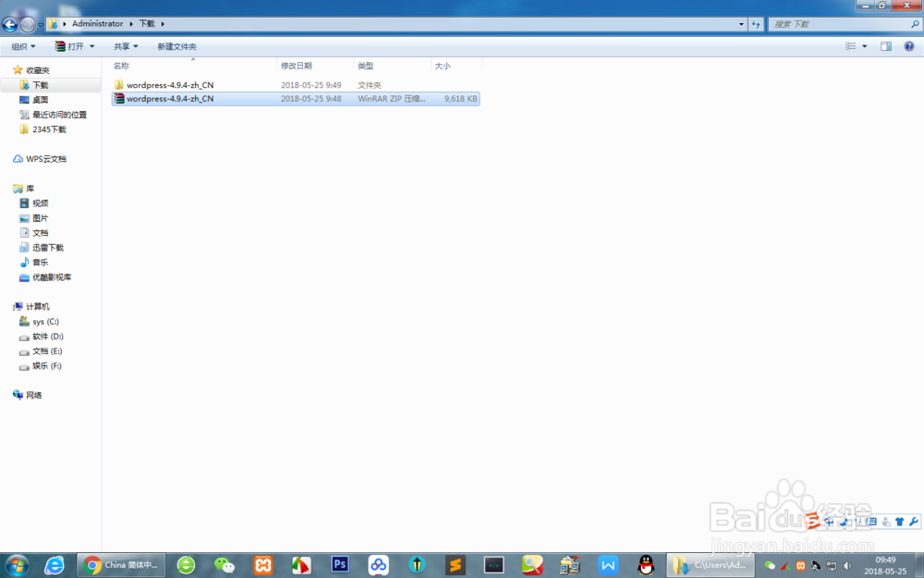Open help with the question mark icon
This screenshot has width=924, height=578.
point(909,46)
